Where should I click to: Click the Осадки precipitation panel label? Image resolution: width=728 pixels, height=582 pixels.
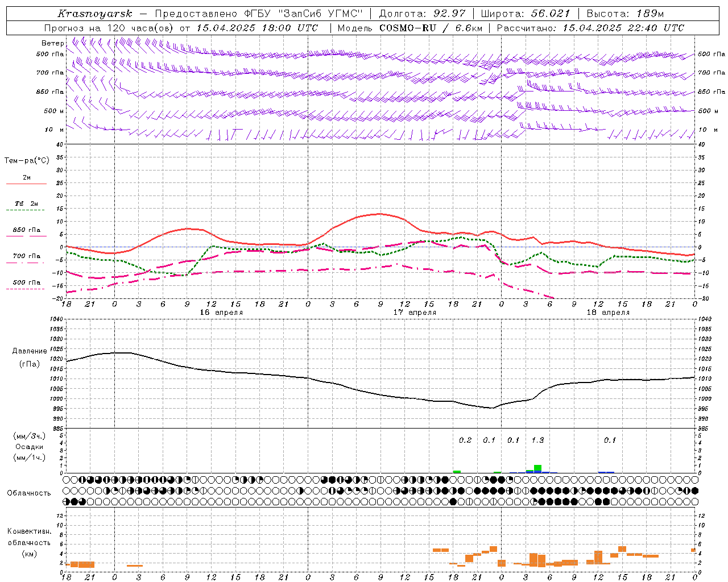(x=29, y=447)
